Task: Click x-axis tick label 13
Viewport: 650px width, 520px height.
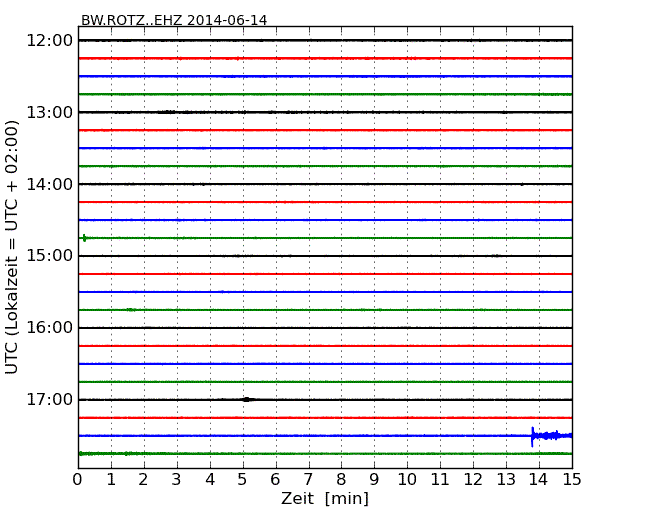Action: coord(506,480)
